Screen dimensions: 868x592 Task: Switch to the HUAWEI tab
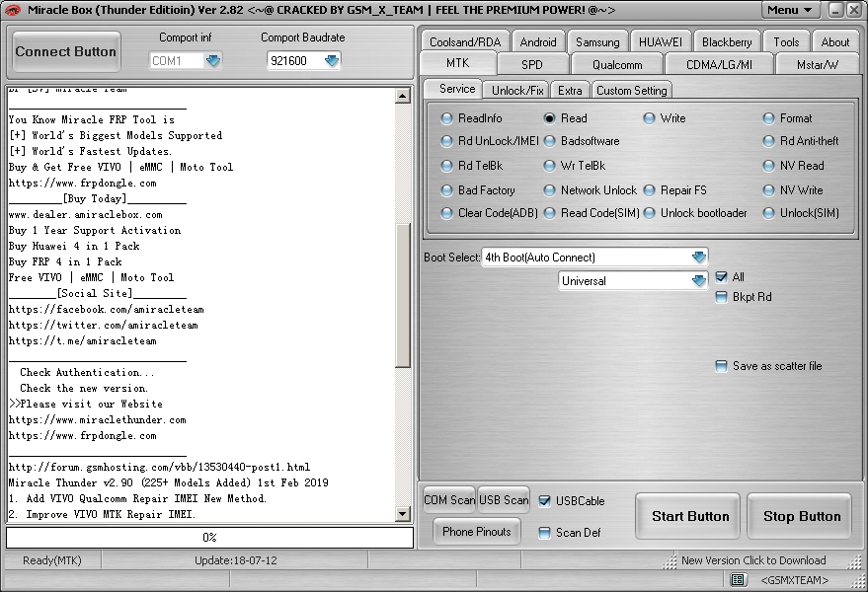661,42
